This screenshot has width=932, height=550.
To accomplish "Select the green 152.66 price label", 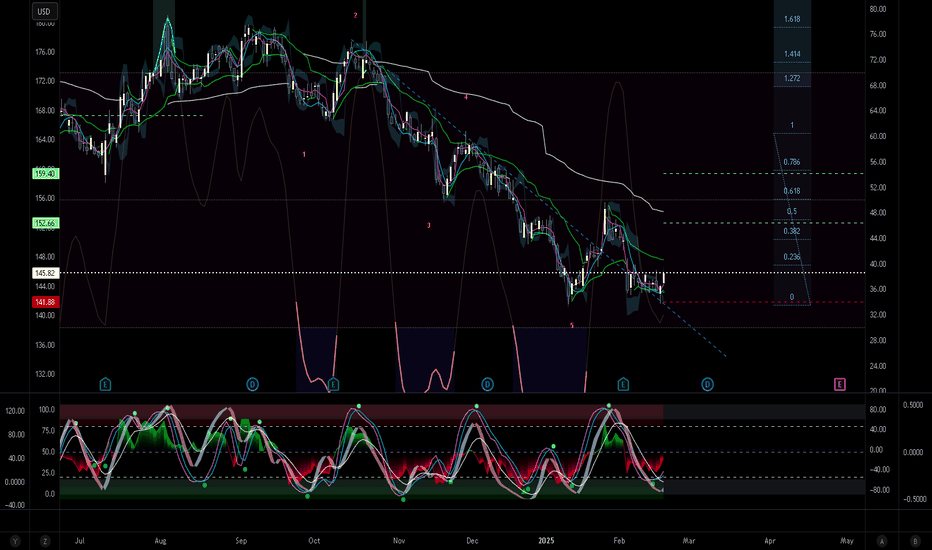I will pos(45,223).
